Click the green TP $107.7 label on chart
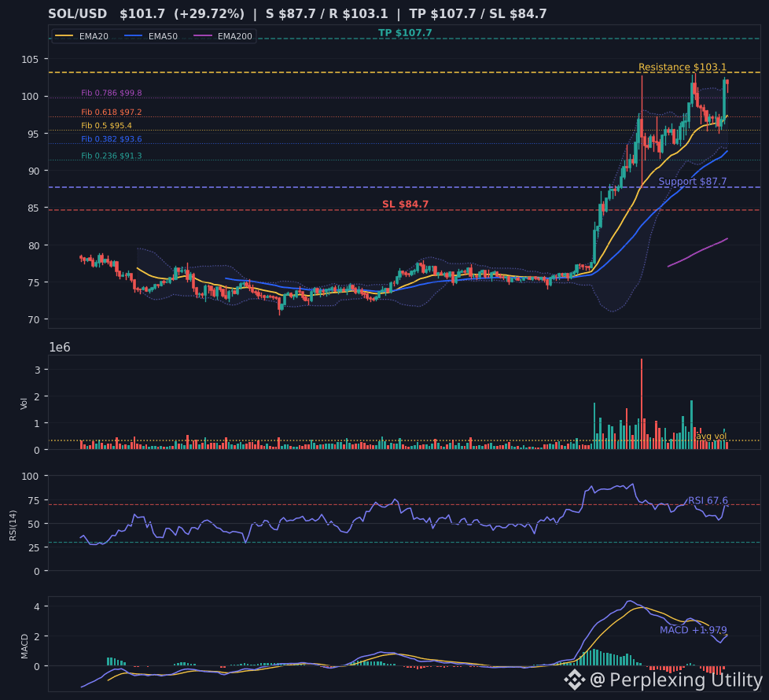Image resolution: width=769 pixels, height=700 pixels. click(405, 33)
